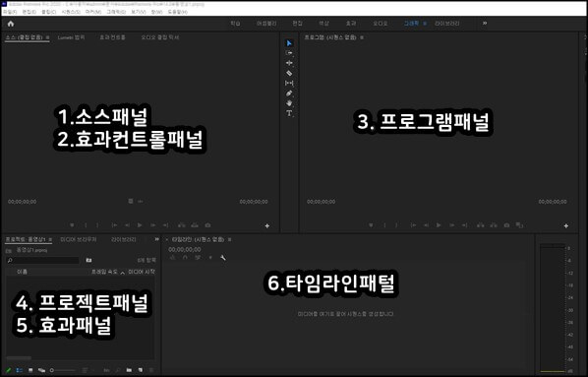This screenshot has height=377, width=588.
Task: Click the New Bin folder icon
Action: 129,370
